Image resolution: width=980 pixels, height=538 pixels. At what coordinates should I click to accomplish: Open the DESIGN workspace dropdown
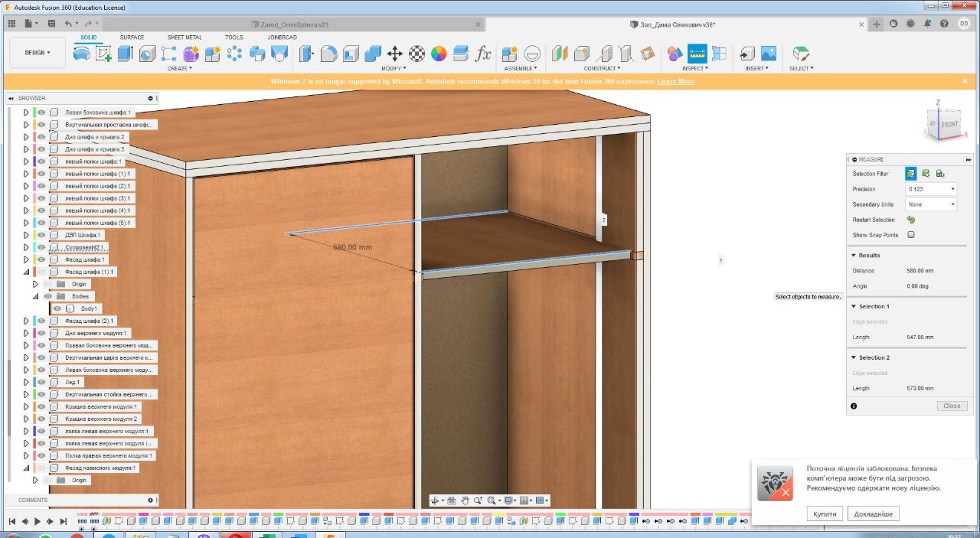pyautogui.click(x=38, y=53)
